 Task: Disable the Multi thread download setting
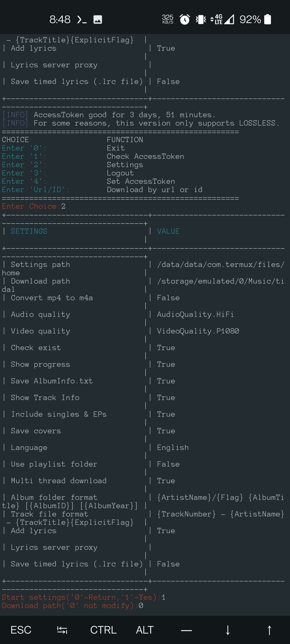tap(59, 481)
